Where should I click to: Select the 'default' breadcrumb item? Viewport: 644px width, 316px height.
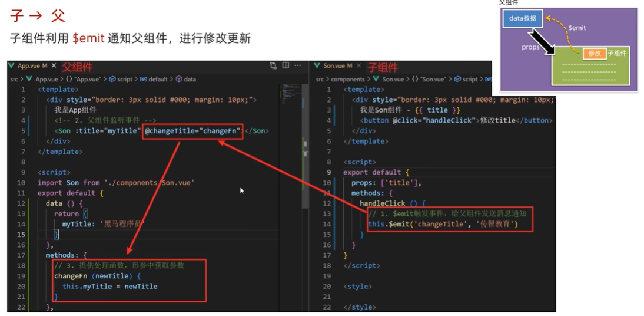pyautogui.click(x=158, y=79)
